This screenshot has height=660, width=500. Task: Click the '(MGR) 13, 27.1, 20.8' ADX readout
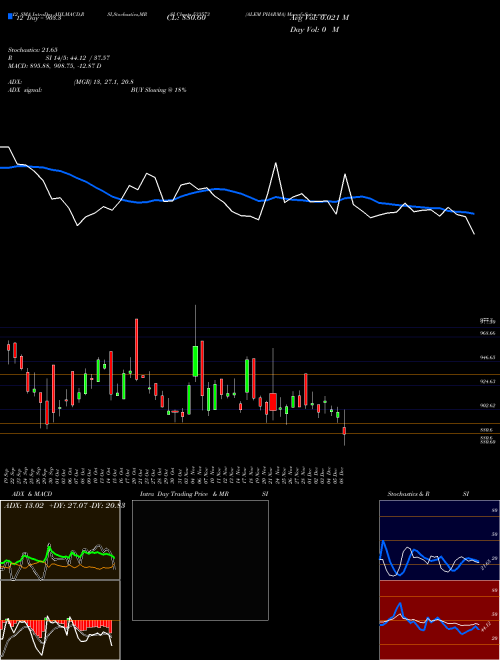pos(103,82)
